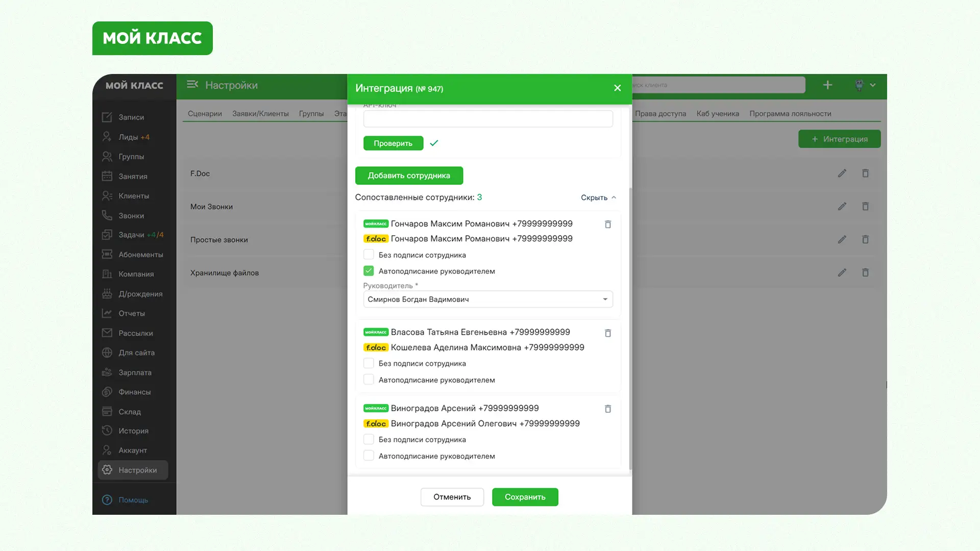Save changes with Сохранить button

pyautogui.click(x=525, y=496)
